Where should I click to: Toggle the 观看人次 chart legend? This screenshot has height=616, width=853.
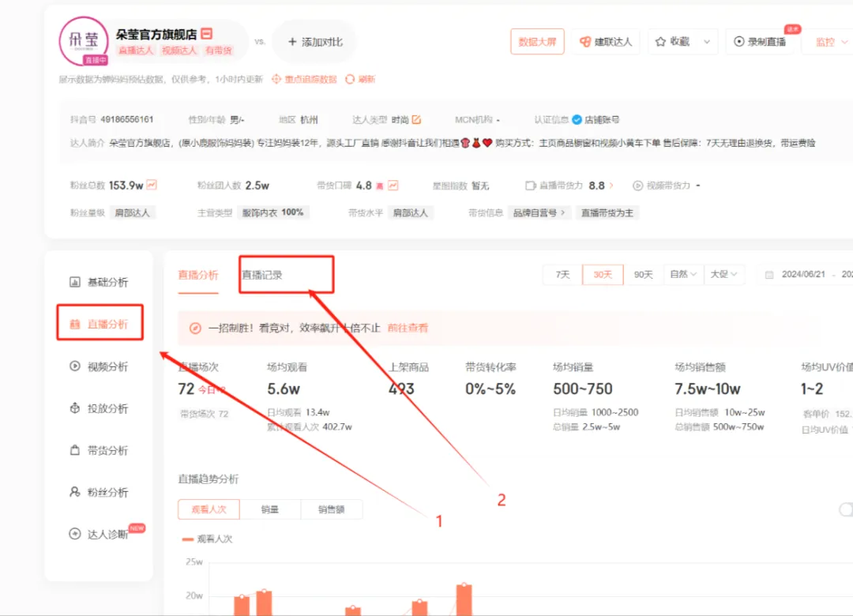[207, 539]
